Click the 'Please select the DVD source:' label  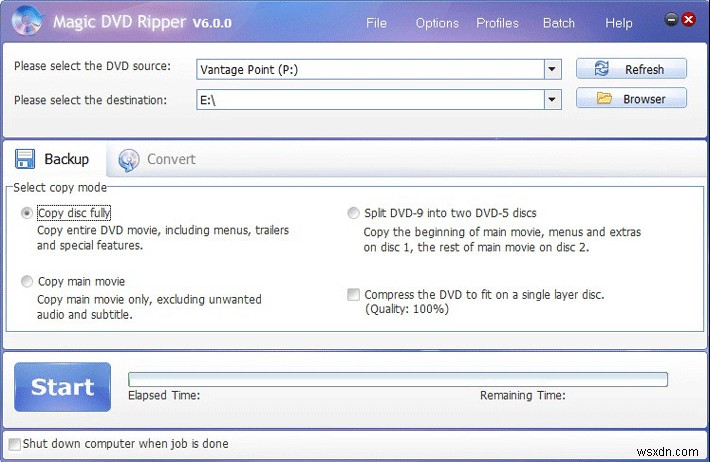click(x=92, y=66)
